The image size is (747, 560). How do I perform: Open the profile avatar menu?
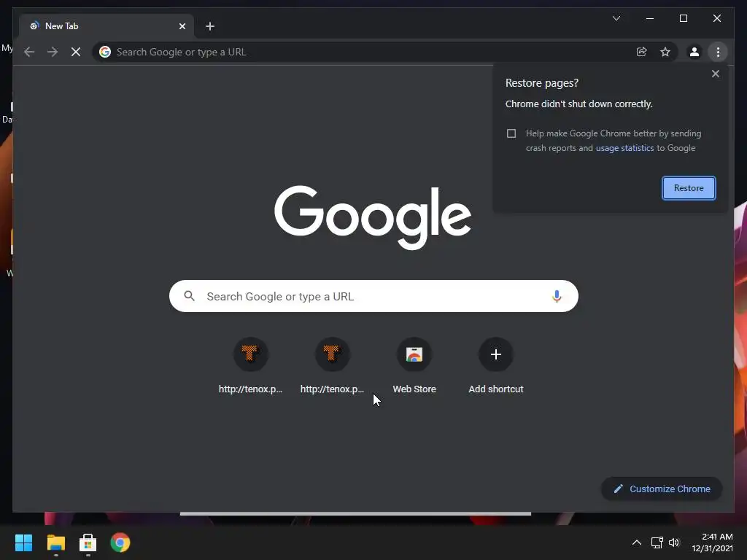pos(694,52)
